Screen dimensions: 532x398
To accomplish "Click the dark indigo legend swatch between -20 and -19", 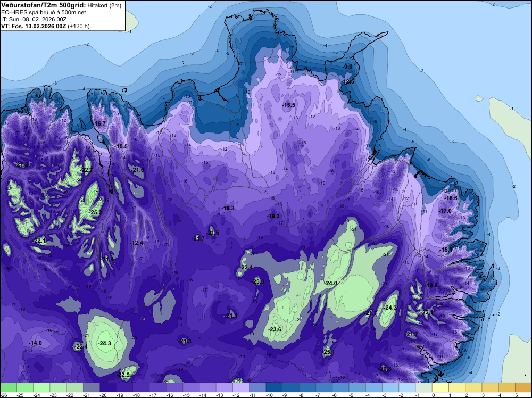I will (x=108, y=387).
